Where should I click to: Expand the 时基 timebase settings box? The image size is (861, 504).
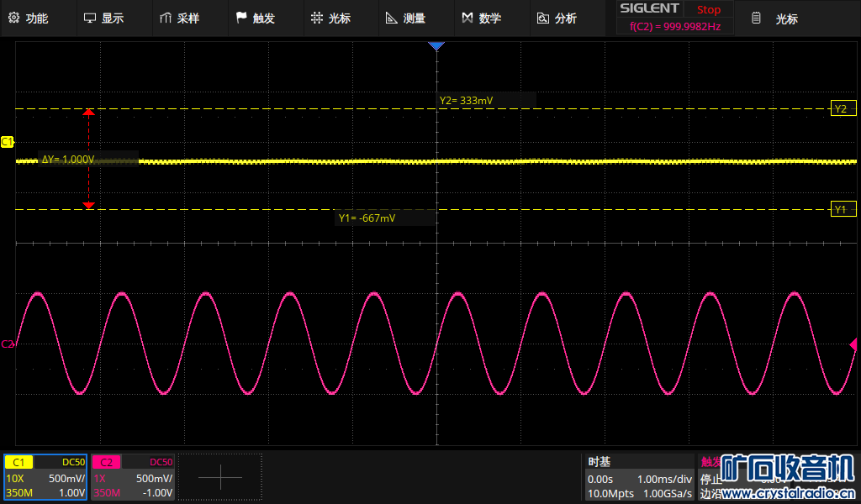click(x=640, y=477)
